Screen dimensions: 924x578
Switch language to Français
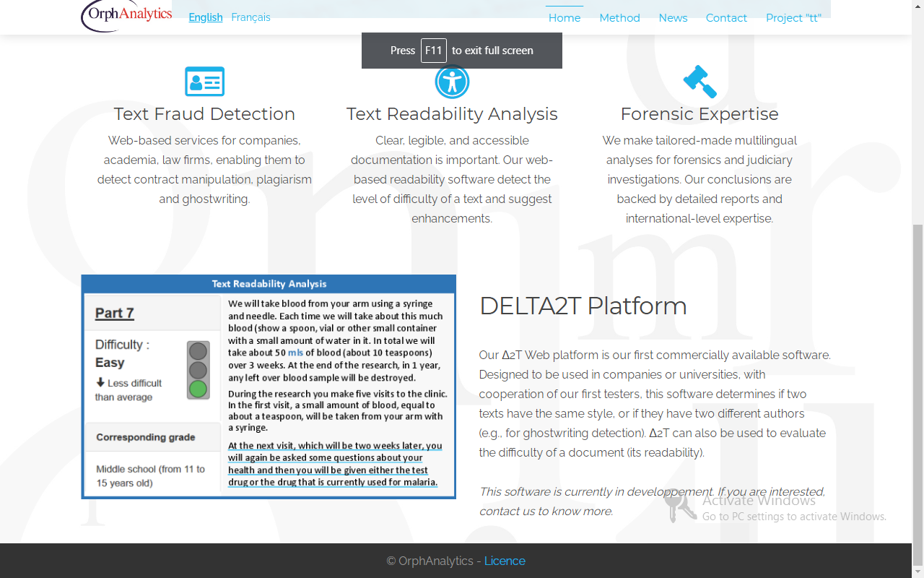(x=250, y=17)
